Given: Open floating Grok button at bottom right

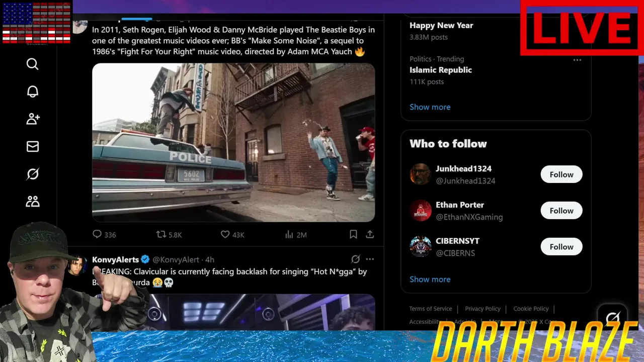Looking at the screenshot, I should pyautogui.click(x=613, y=317).
